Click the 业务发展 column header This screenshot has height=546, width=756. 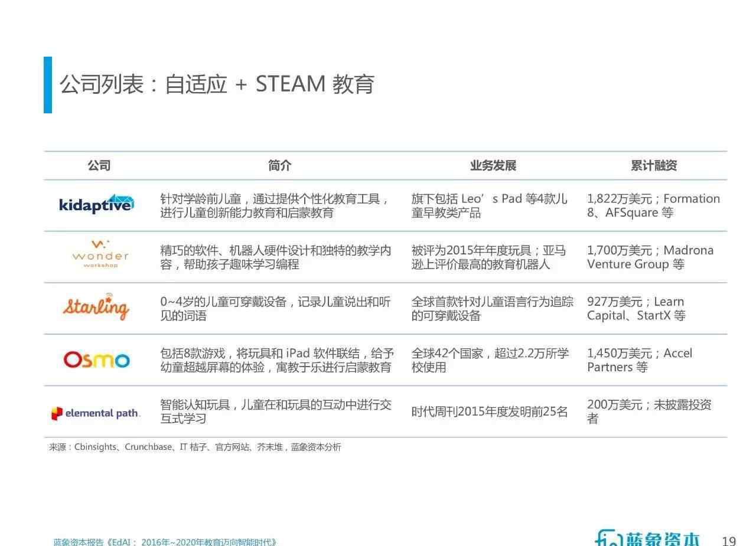[x=493, y=165]
